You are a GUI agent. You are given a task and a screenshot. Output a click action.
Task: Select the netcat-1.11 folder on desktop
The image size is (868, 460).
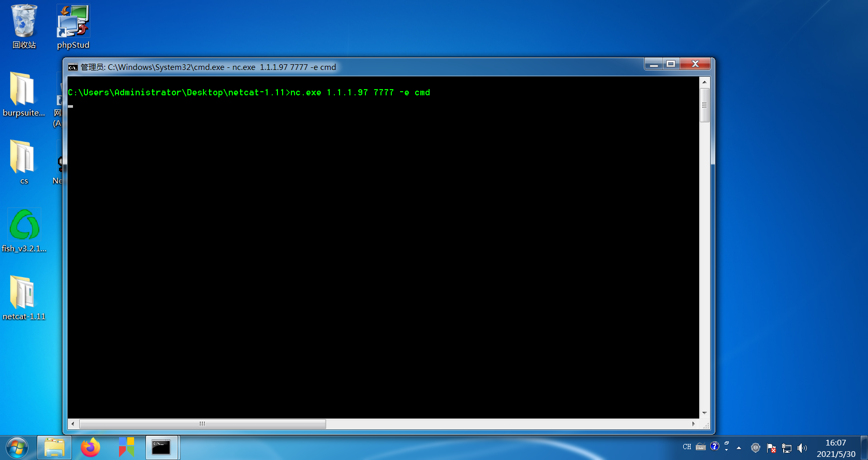24,298
